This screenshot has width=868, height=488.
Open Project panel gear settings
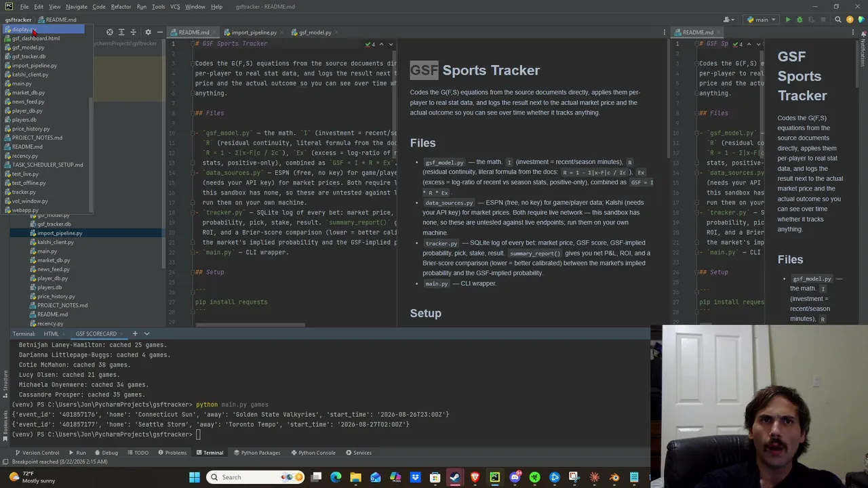pyautogui.click(x=148, y=32)
